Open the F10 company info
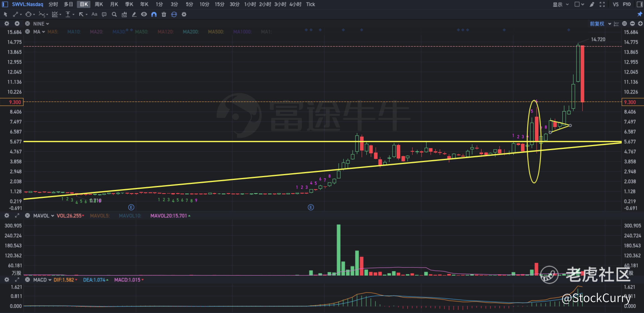 coord(626,4)
